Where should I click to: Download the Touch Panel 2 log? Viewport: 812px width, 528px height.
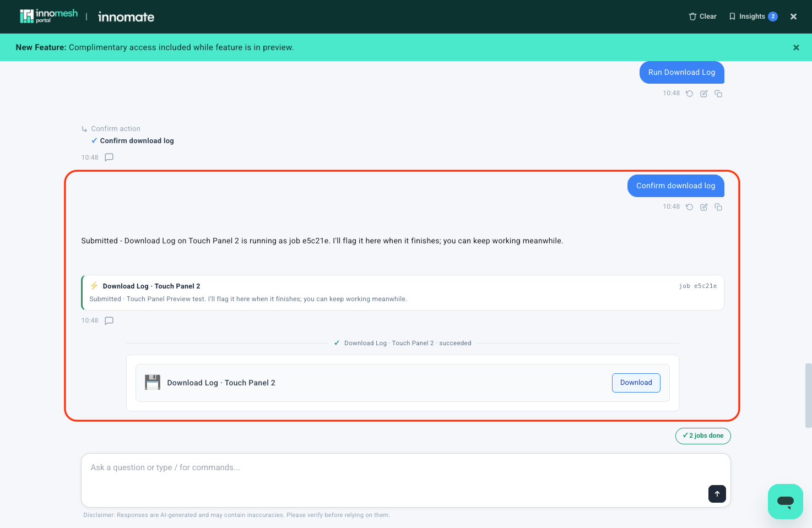click(636, 383)
